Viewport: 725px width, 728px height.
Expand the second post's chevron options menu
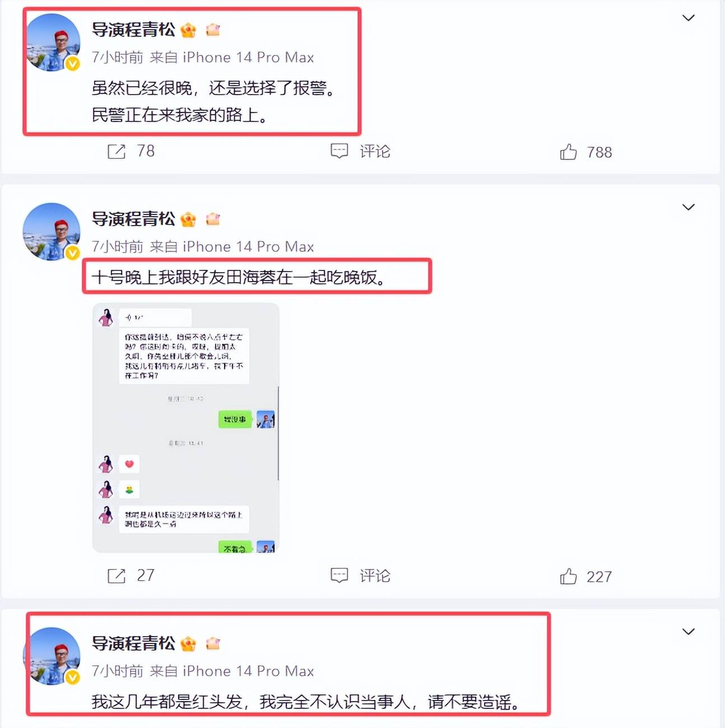pyautogui.click(x=689, y=207)
